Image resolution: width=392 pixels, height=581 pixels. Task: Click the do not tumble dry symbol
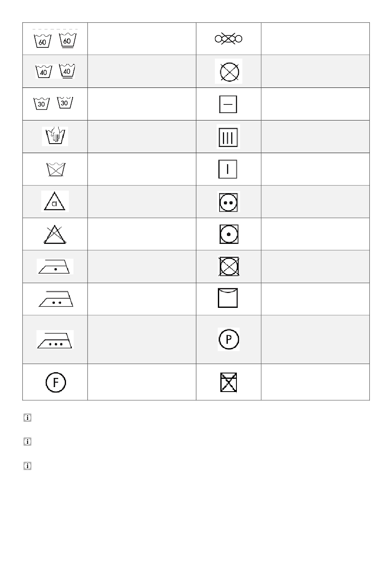pyautogui.click(x=229, y=267)
